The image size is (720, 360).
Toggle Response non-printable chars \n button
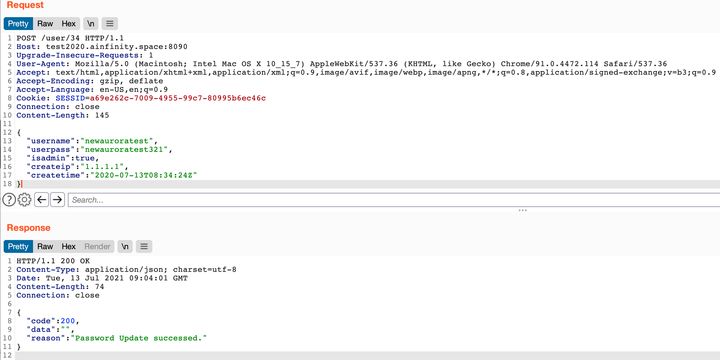tap(125, 247)
